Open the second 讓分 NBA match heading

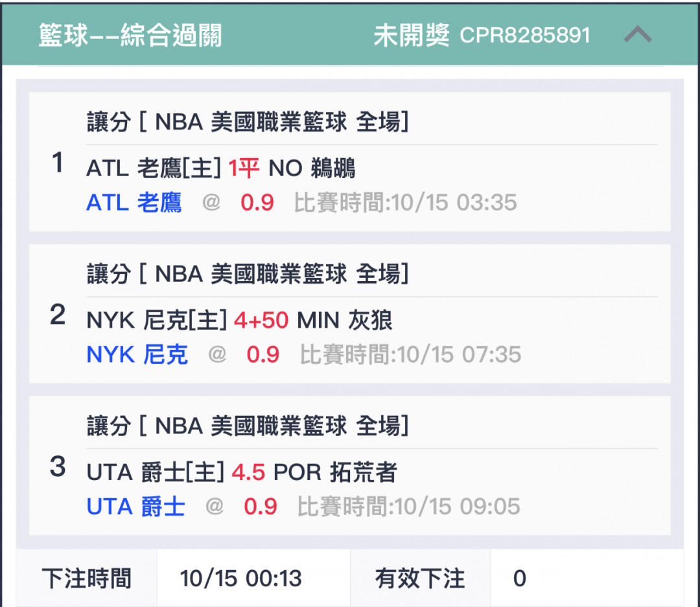248,273
